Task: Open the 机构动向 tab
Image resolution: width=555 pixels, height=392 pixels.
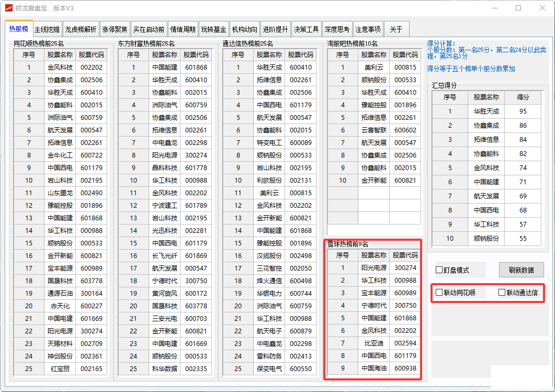Action: pyautogui.click(x=245, y=29)
